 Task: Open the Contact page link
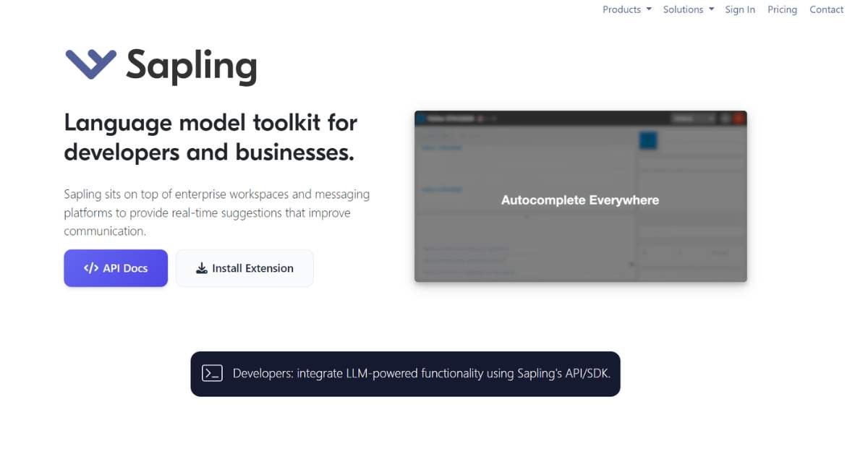(826, 9)
